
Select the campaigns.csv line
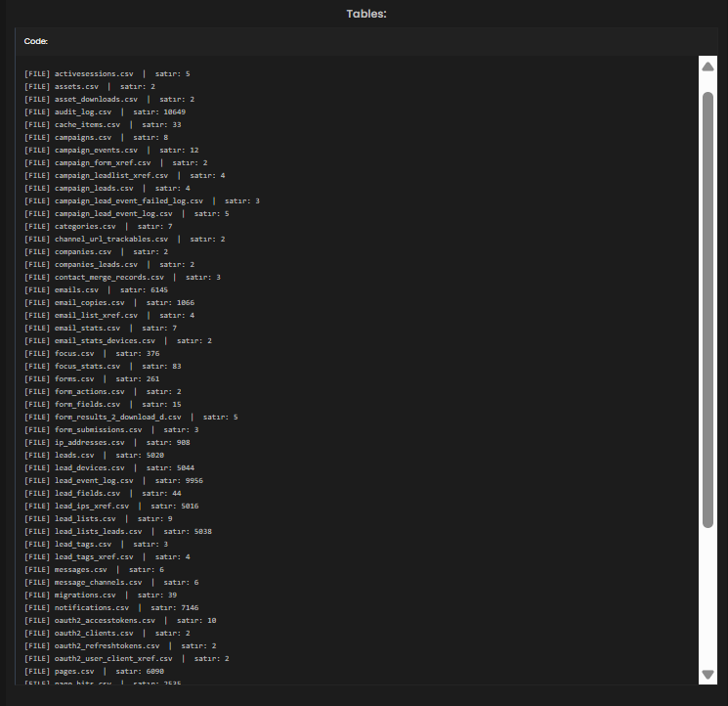click(x=96, y=138)
